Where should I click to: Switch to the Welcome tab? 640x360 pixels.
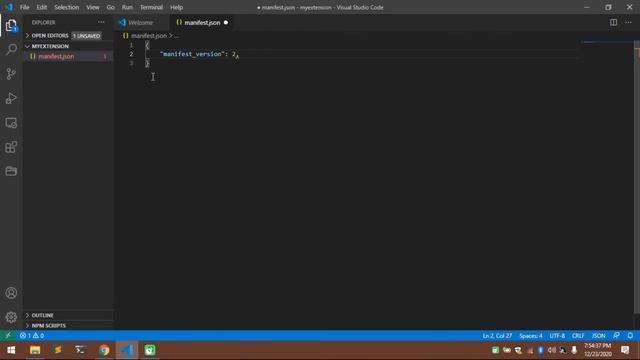pos(141,22)
